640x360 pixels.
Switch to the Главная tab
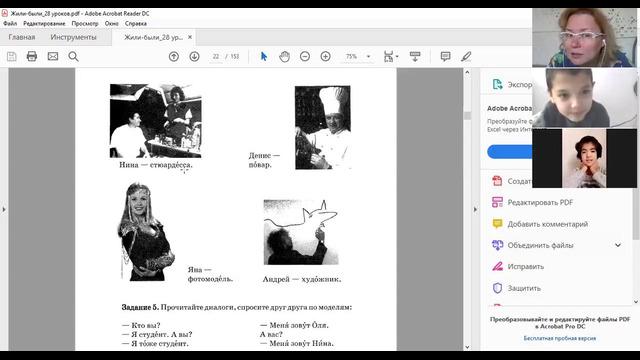[x=22, y=37]
